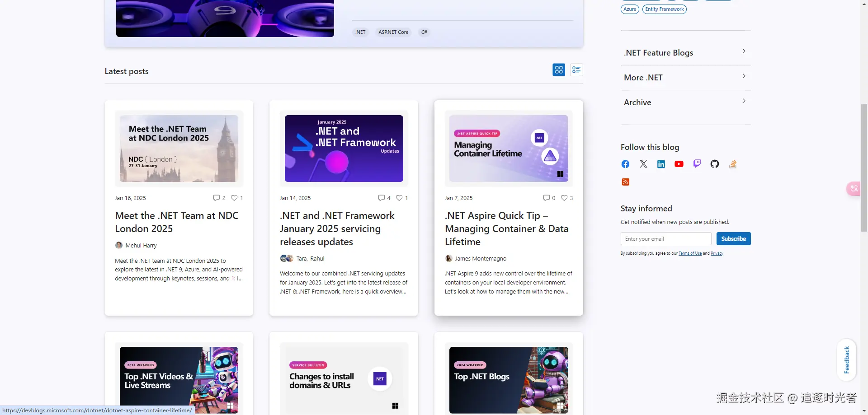Like the .NET Aspire Quick Tip post
This screenshot has height=415, width=868.
click(564, 198)
